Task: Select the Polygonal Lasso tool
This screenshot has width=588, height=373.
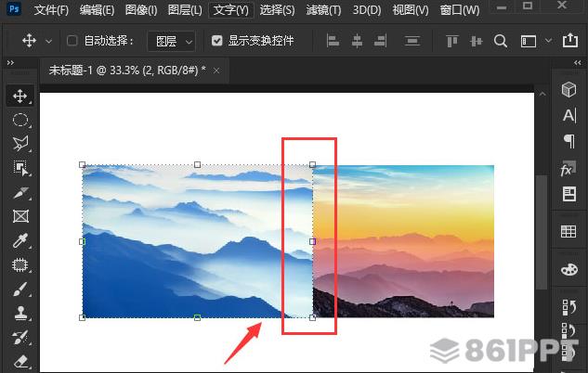Action: (20, 144)
